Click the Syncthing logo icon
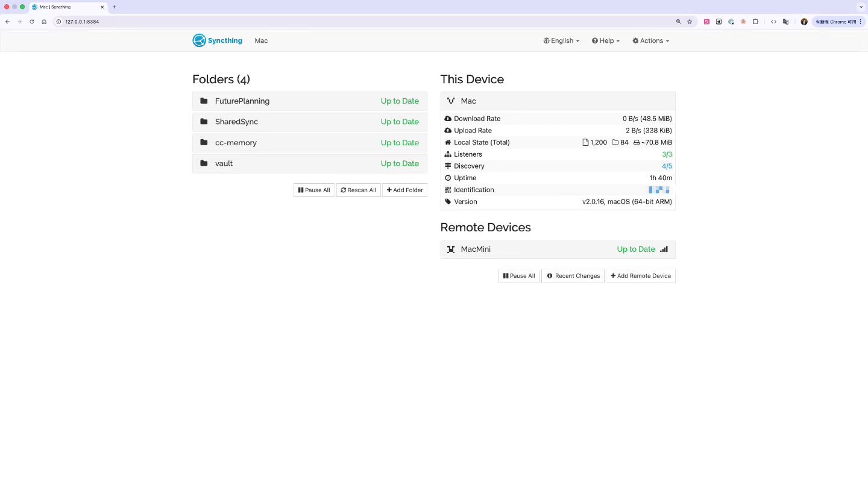The width and height of the screenshot is (868, 488). click(x=199, y=40)
